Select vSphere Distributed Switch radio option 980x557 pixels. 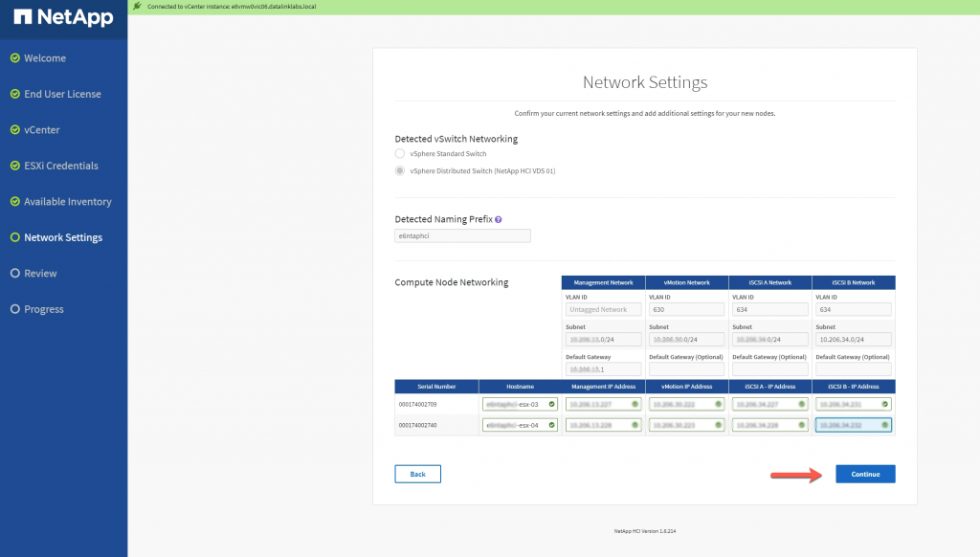tap(400, 170)
